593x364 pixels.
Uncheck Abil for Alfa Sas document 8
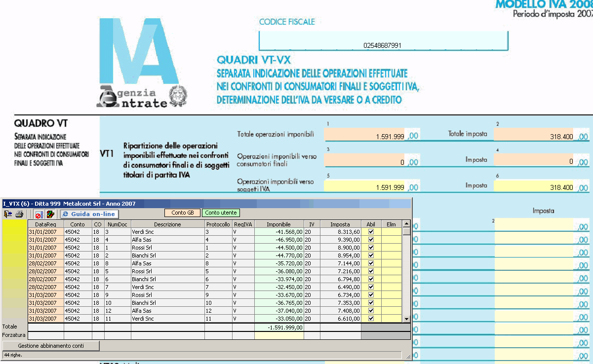click(371, 263)
